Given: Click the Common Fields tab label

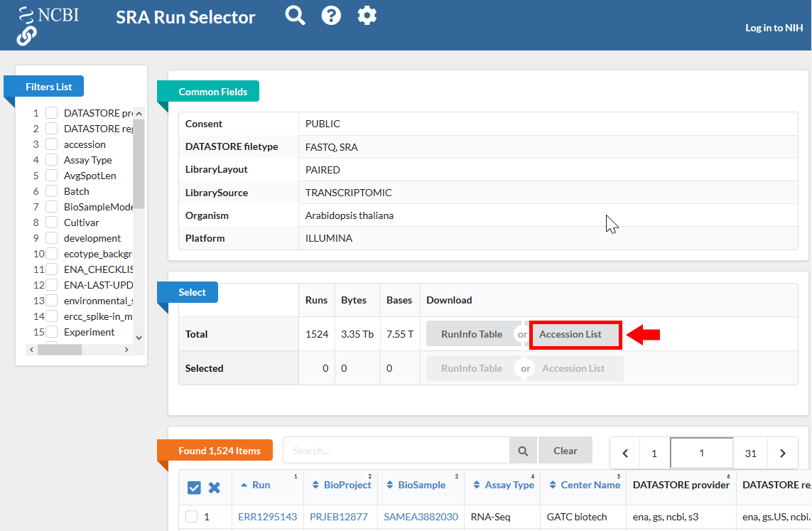Looking at the screenshot, I should click(x=208, y=92).
